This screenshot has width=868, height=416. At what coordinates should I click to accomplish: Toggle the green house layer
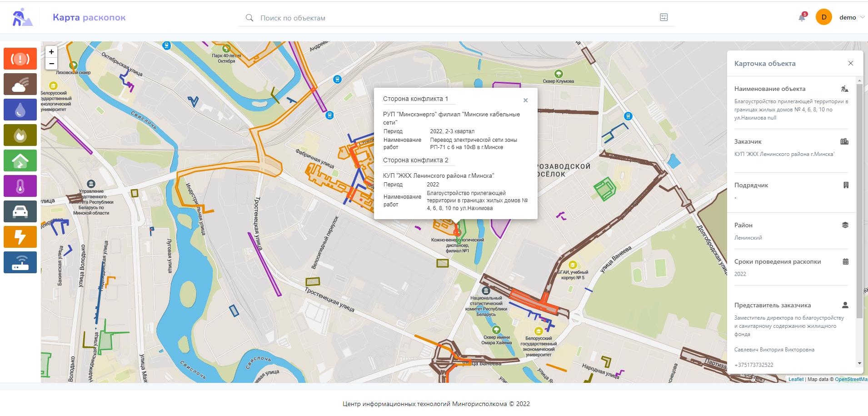point(20,160)
